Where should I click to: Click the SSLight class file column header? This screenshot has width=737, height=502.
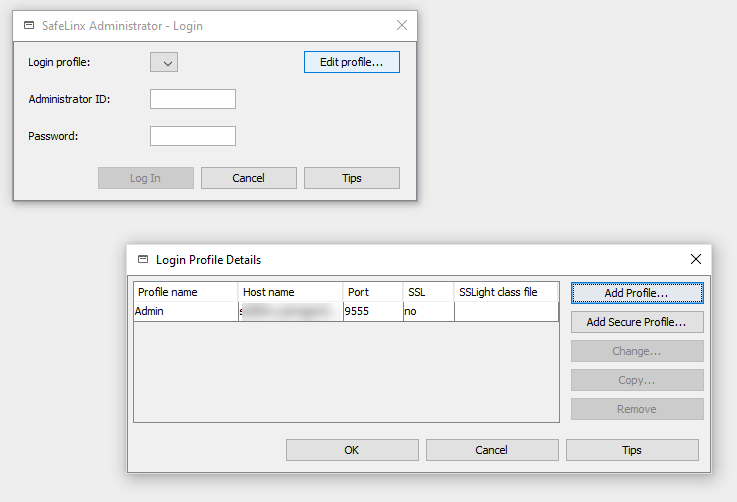click(505, 292)
